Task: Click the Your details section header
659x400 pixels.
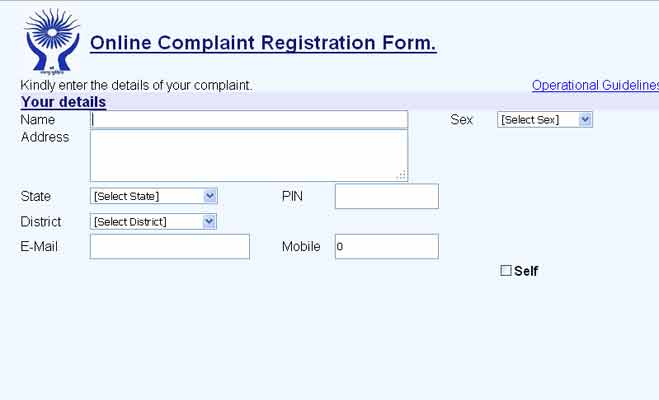Action: click(63, 102)
